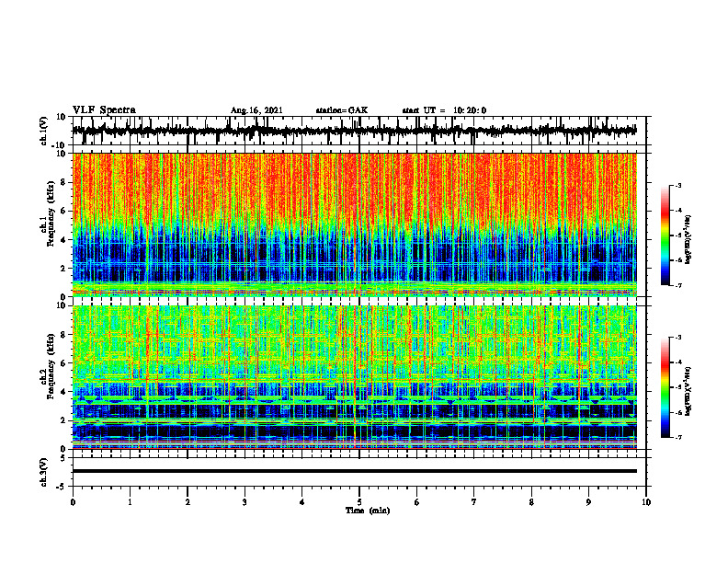Click time axis tick label "2"
This screenshot has width=728, height=563.
coord(188,502)
